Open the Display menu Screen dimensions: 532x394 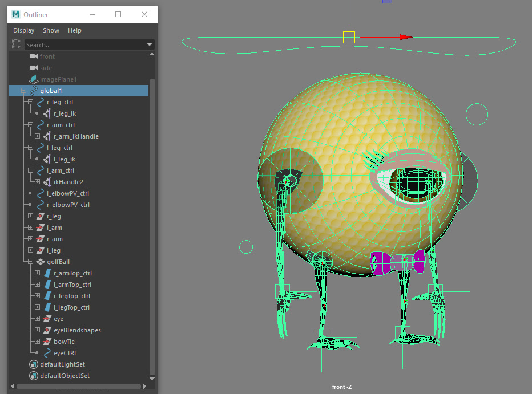click(23, 30)
